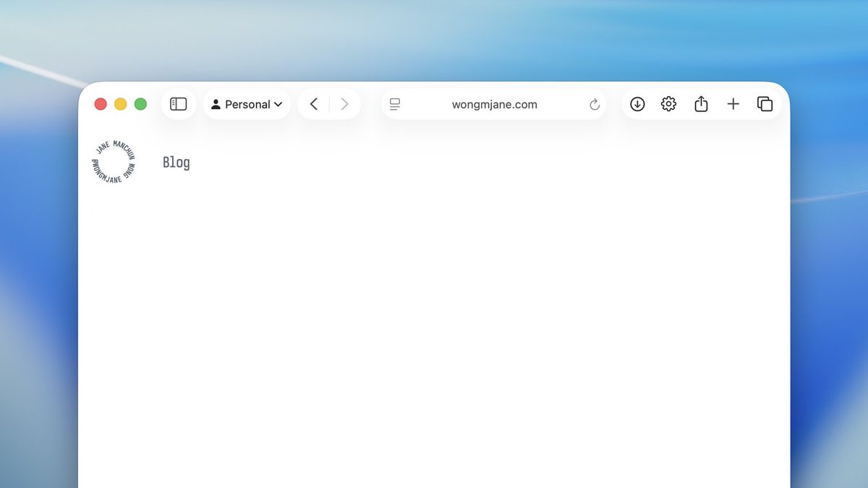Click the forward navigation chevron
868x488 pixels.
[x=344, y=103]
